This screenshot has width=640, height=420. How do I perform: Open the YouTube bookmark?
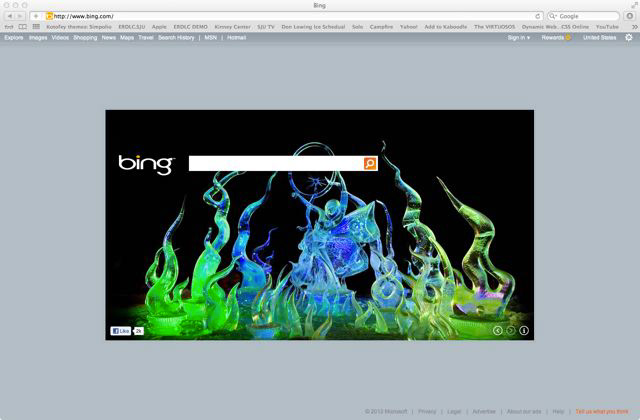tap(607, 27)
